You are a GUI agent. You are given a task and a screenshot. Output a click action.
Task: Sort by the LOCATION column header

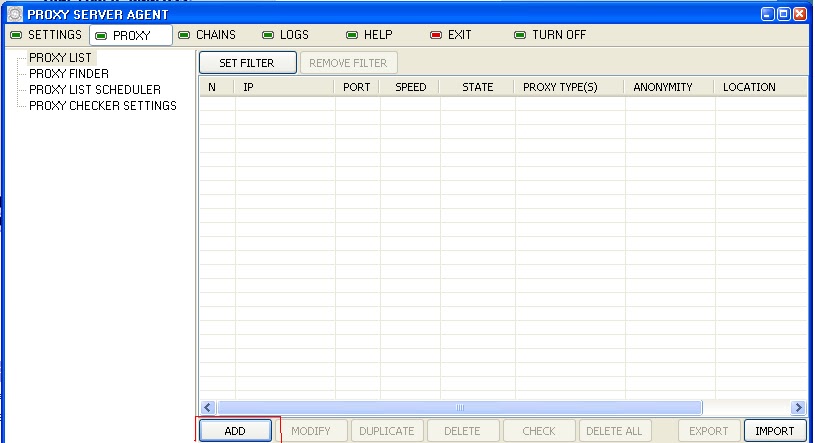point(760,87)
